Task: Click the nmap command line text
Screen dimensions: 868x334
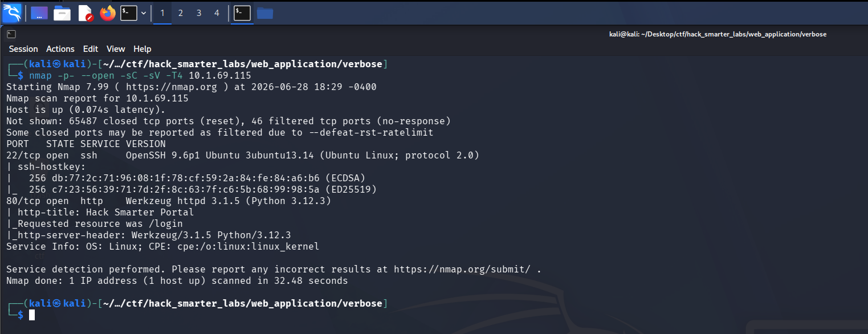Action: pos(140,75)
